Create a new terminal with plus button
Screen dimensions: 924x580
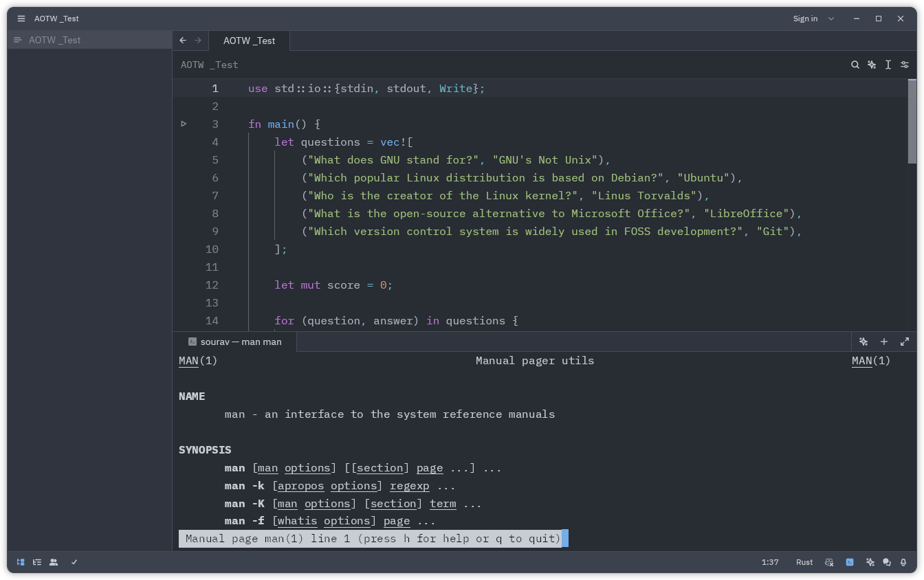click(x=884, y=342)
